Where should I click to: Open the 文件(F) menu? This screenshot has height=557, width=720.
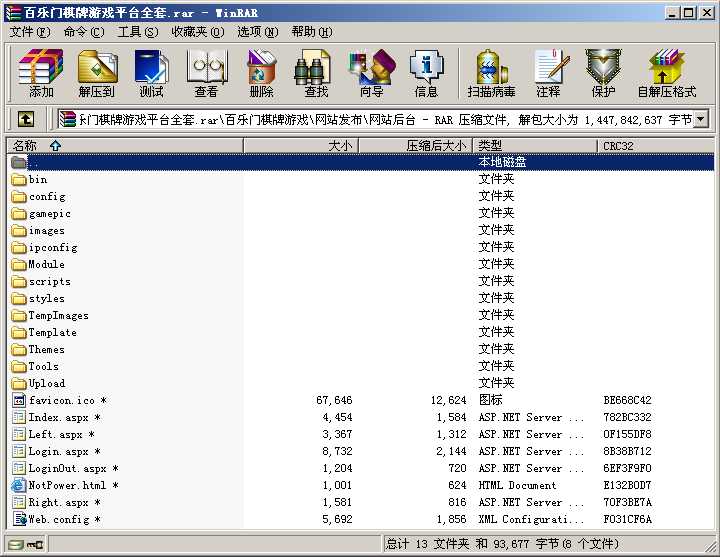click(x=30, y=32)
